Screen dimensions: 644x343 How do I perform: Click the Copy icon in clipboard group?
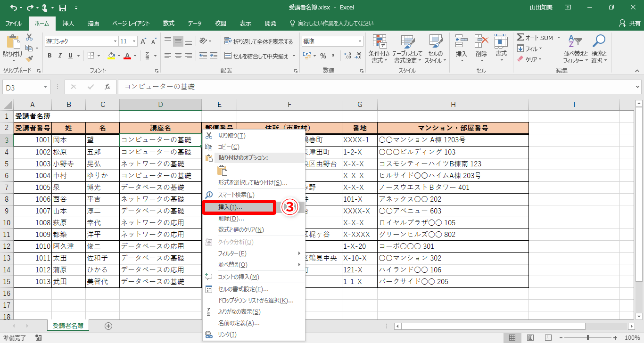[x=29, y=48]
